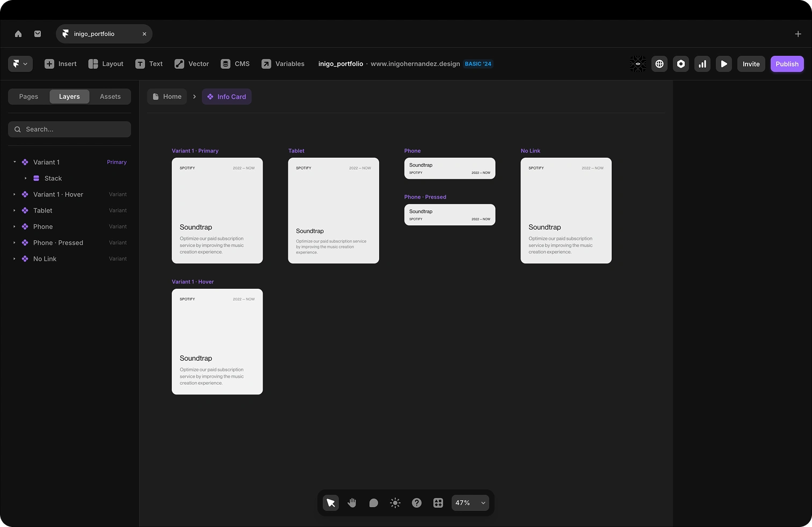Open the plugins panel
This screenshot has height=527, width=812.
tap(438, 503)
